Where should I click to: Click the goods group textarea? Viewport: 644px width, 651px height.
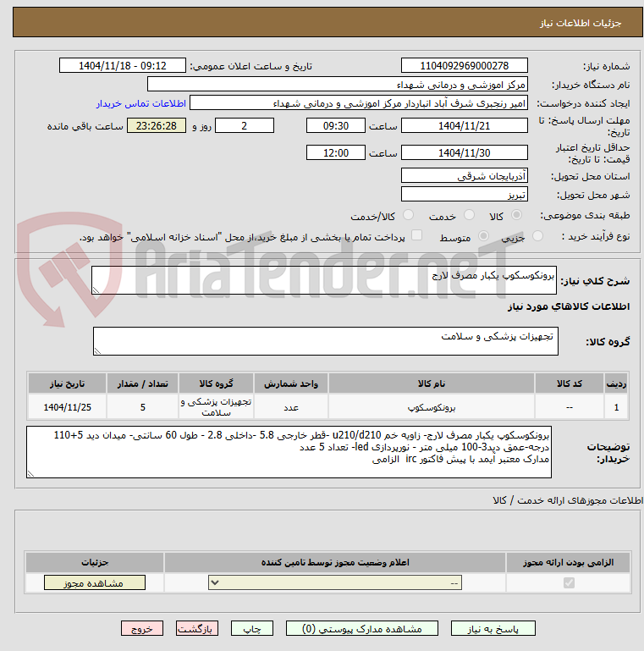[x=325, y=341]
